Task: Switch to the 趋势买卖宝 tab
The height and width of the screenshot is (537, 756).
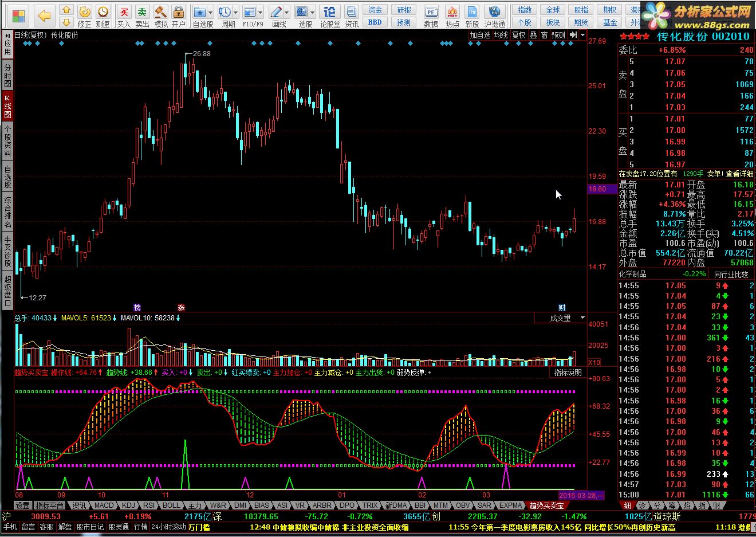Action: pos(546,505)
